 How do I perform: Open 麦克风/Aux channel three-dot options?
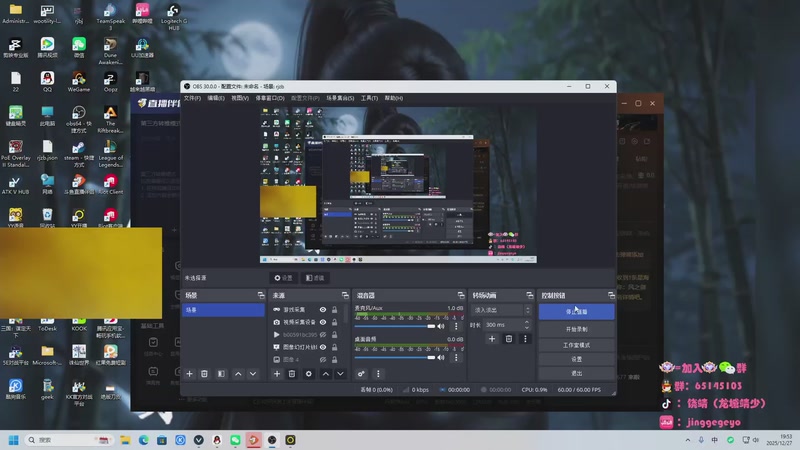click(x=456, y=326)
